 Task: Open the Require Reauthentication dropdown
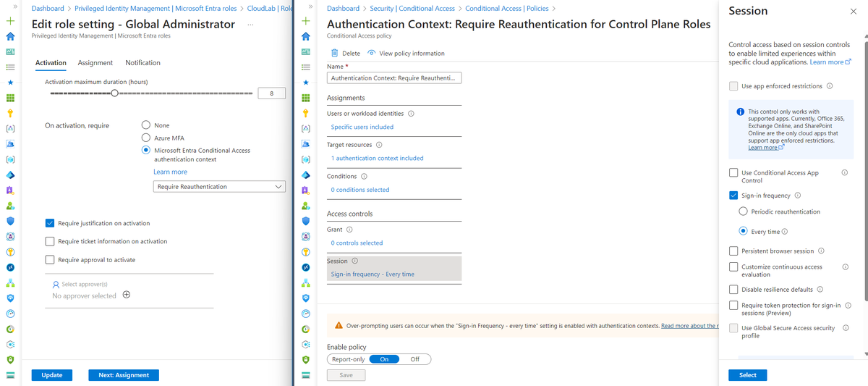coord(220,187)
